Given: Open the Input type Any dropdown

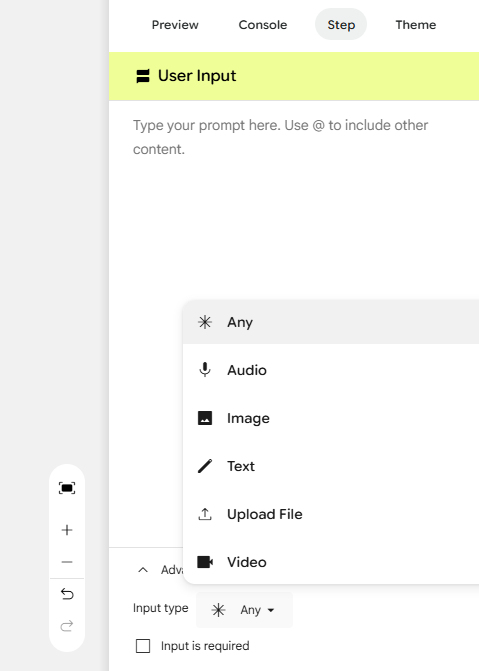Looking at the screenshot, I should tap(244, 610).
